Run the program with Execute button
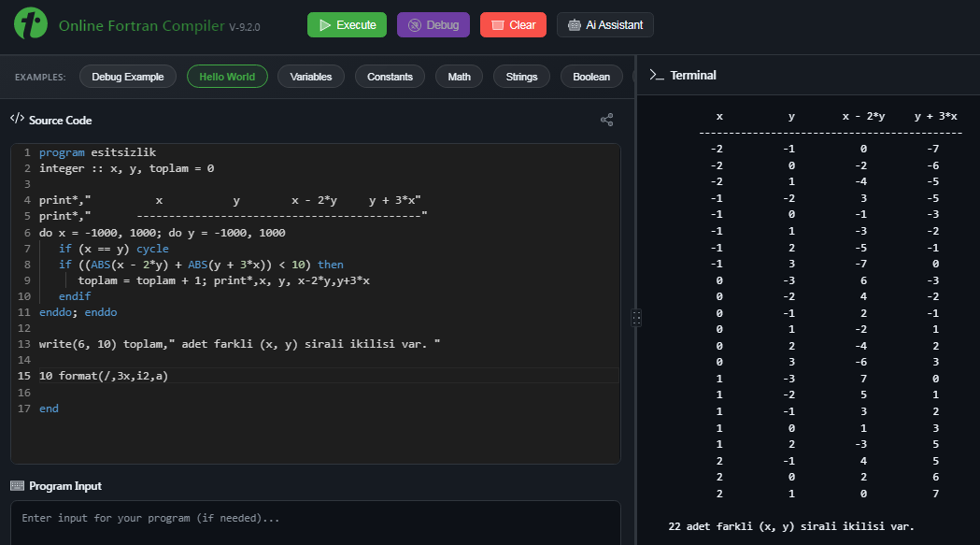Image resolution: width=980 pixels, height=545 pixels. tap(347, 25)
